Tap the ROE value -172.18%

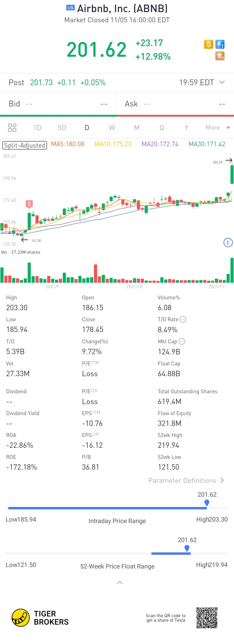click(21, 467)
